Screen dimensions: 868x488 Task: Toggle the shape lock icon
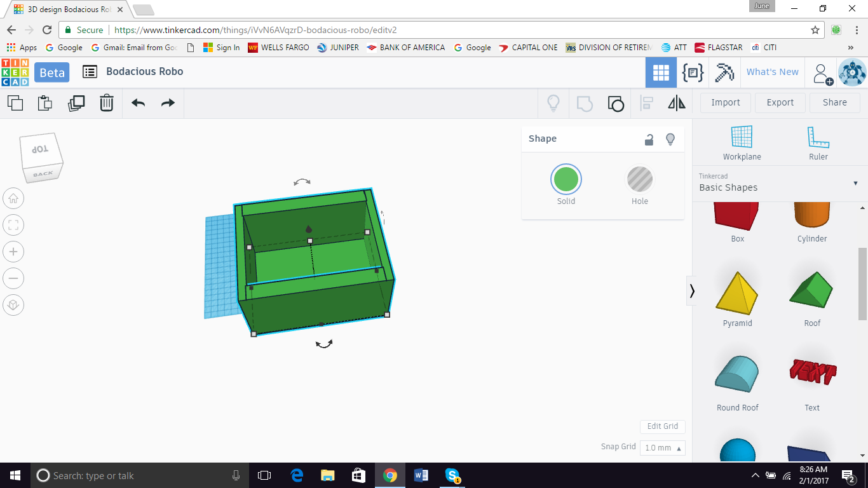pos(649,140)
